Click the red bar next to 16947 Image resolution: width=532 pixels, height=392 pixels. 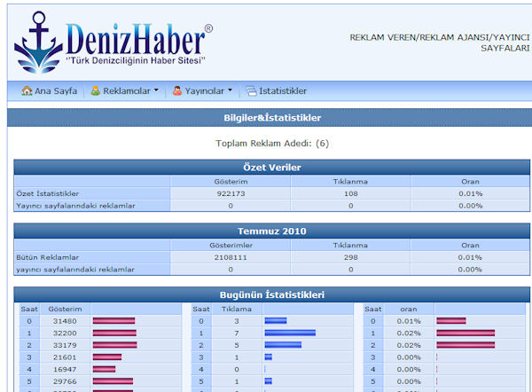[x=104, y=369]
